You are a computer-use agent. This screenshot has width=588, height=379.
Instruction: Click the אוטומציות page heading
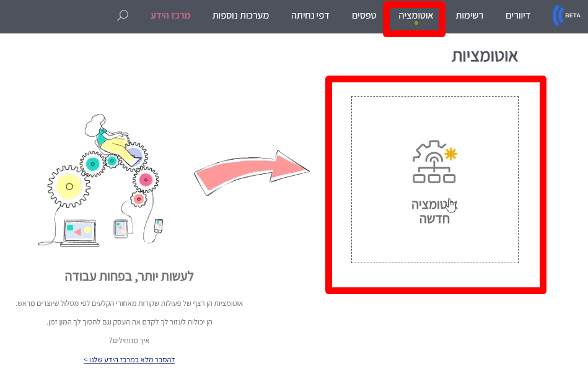[485, 56]
